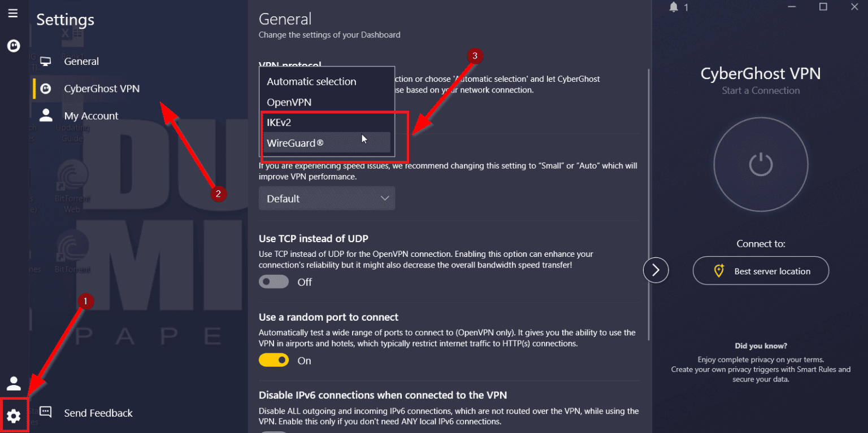Click the CyberGhost logo in the left sidebar
Image resolution: width=868 pixels, height=433 pixels.
pyautogui.click(x=13, y=45)
